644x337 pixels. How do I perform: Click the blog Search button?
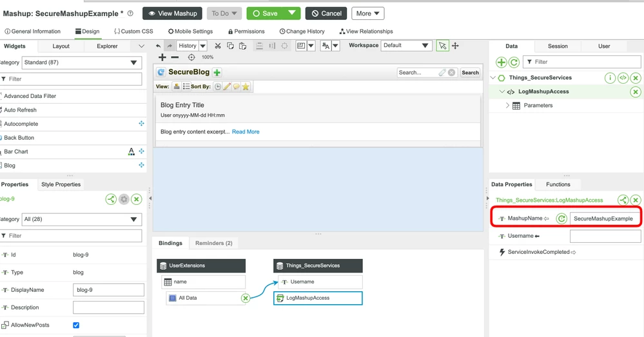click(x=470, y=73)
